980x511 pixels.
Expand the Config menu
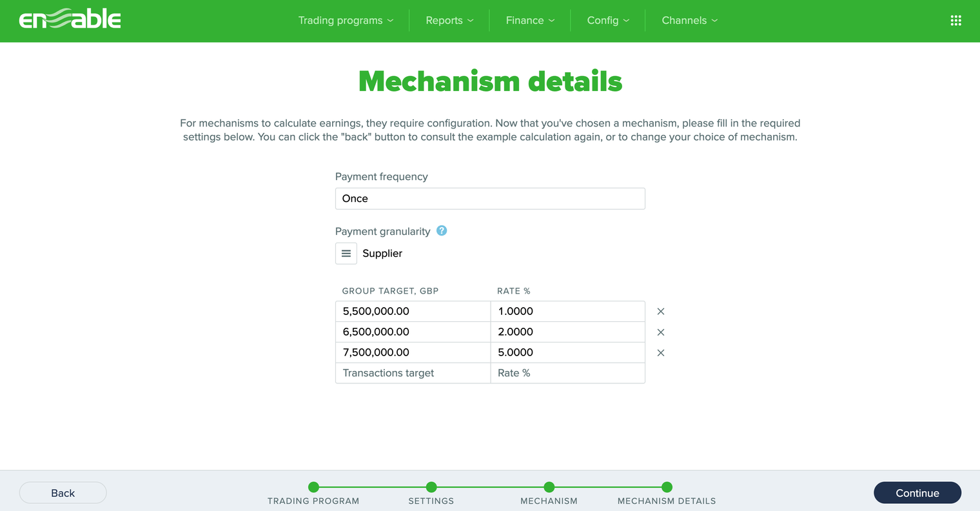(x=608, y=21)
